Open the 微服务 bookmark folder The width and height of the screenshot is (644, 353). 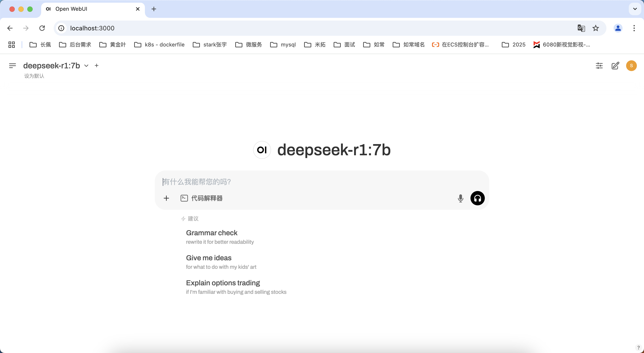(249, 45)
